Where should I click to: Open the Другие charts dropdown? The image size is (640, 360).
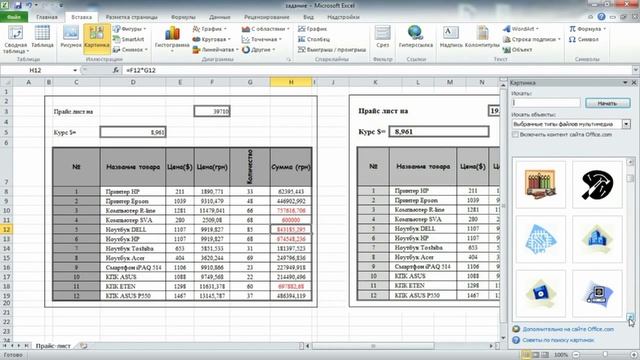[259, 49]
